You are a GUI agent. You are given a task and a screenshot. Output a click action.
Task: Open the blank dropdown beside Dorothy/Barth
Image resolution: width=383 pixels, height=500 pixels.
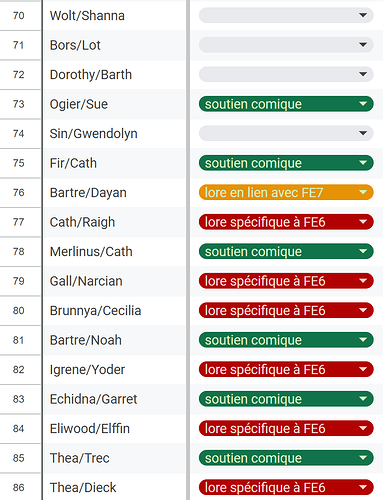(x=286, y=74)
